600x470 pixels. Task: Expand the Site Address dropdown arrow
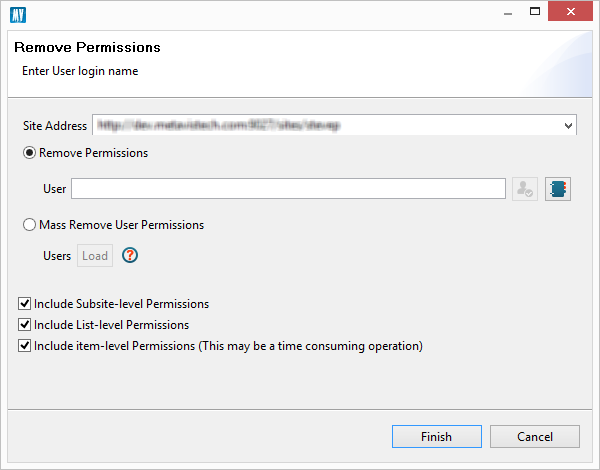click(568, 126)
